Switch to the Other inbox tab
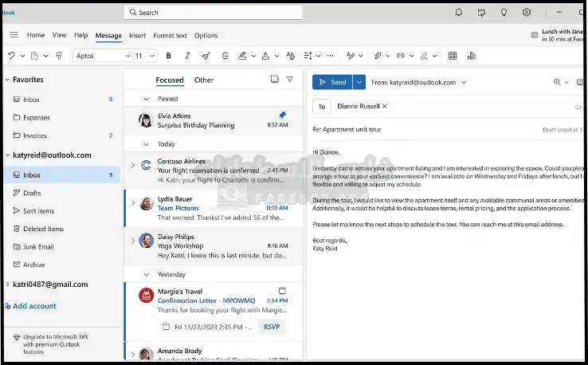The width and height of the screenshot is (588, 365). [204, 80]
